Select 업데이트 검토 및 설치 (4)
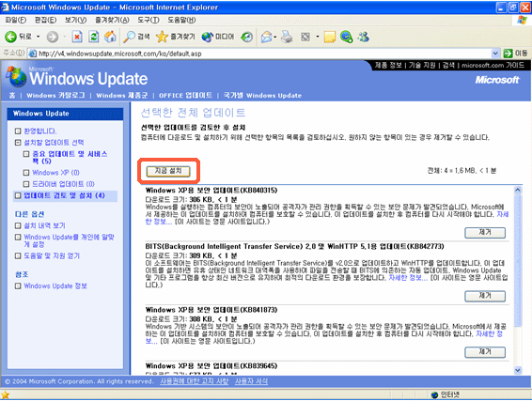532x401 pixels. click(x=64, y=195)
